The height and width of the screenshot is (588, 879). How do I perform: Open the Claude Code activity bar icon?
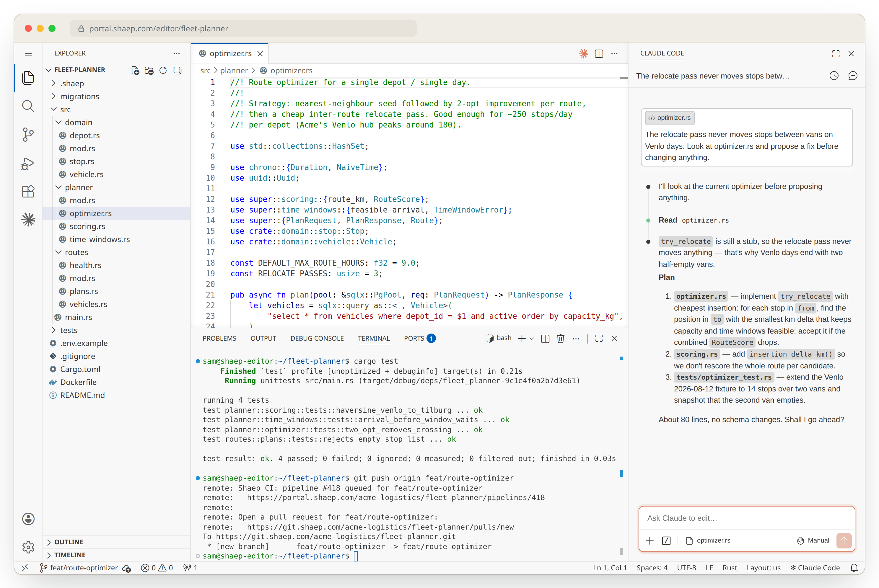click(x=28, y=220)
